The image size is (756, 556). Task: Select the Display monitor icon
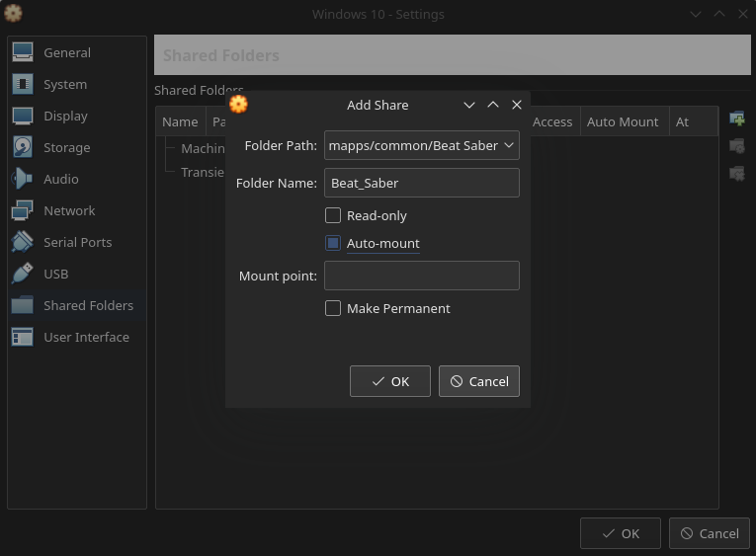pos(23,116)
